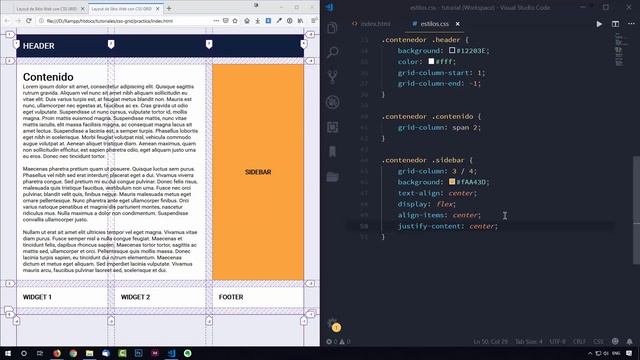Image resolution: width=640 pixels, height=360 pixels.
Task: Open VS Code Manage gear with update badge
Action: 333,324
